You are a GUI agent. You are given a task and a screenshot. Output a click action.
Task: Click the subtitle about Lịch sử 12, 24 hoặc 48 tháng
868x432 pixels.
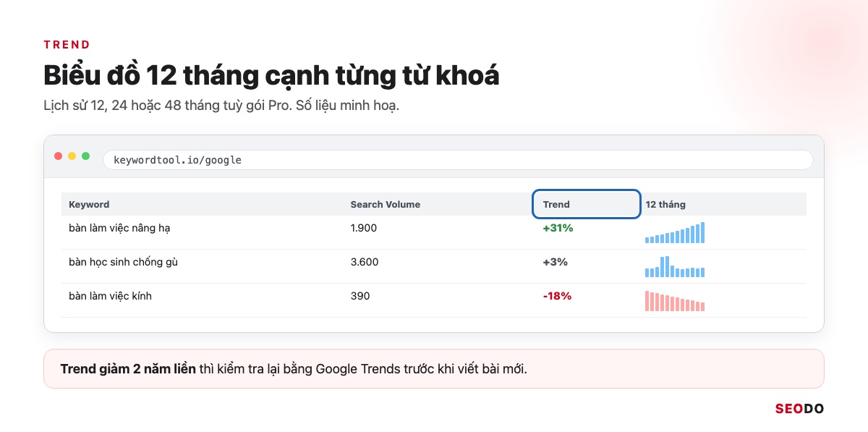221,106
